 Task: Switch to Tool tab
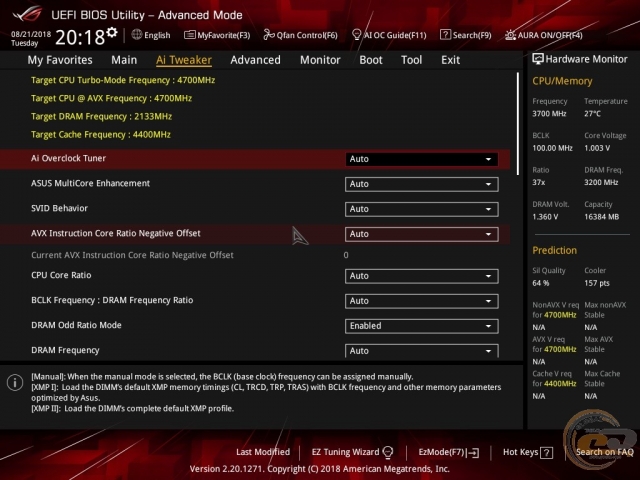(x=411, y=60)
